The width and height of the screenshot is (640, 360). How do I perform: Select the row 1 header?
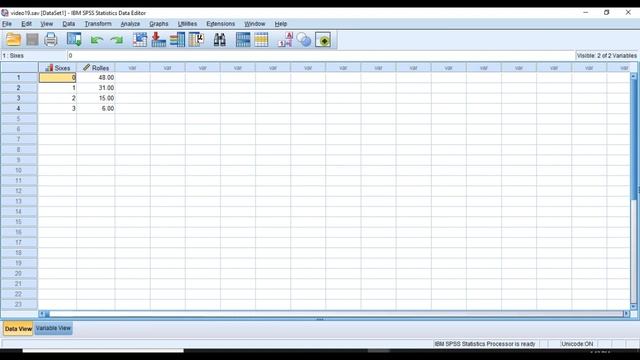pos(19,78)
